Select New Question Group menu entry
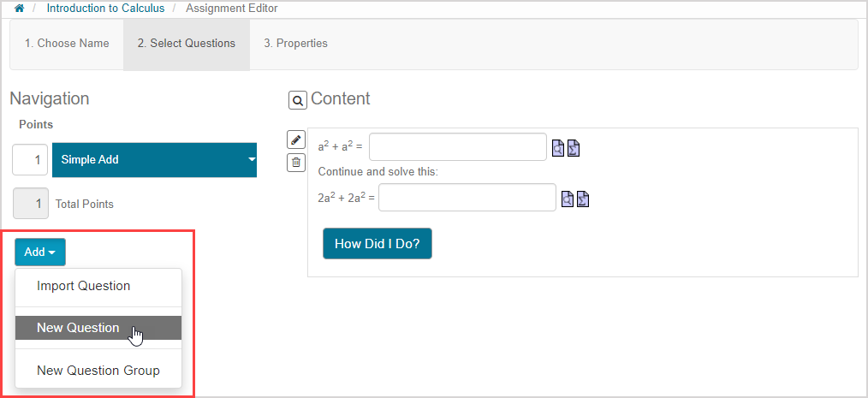The width and height of the screenshot is (868, 398). click(98, 371)
